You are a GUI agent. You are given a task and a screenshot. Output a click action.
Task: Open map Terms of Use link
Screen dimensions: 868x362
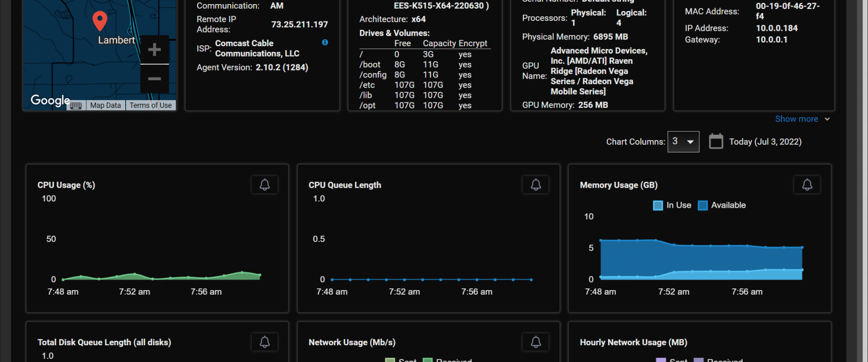(x=151, y=105)
